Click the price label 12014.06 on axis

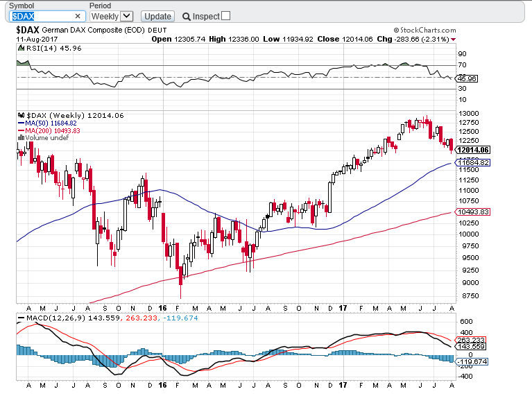[472, 150]
